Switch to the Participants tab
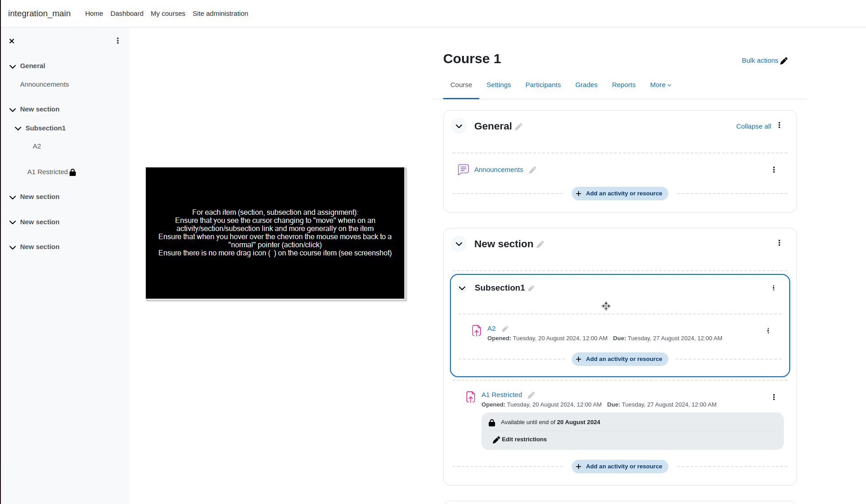Viewport: 866px width, 504px height. 543,85
